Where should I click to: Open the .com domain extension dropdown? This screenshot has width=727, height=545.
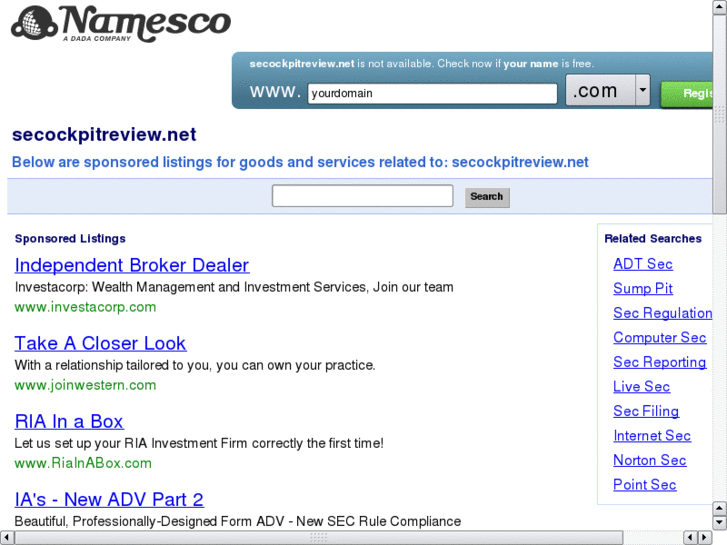pos(608,90)
